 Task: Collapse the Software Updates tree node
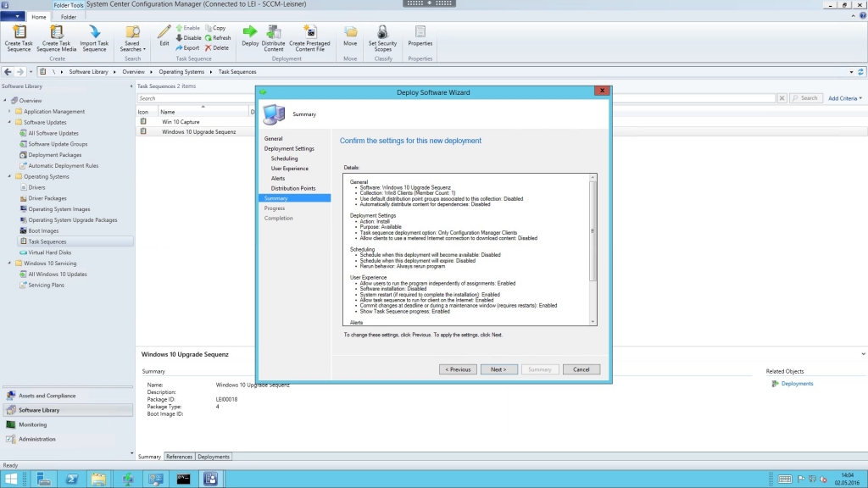[9, 122]
